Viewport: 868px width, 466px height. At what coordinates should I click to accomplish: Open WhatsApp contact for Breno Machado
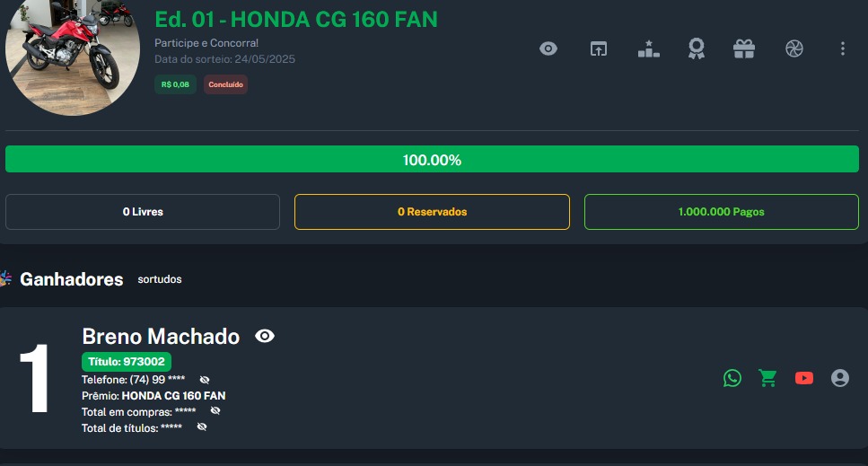[732, 378]
